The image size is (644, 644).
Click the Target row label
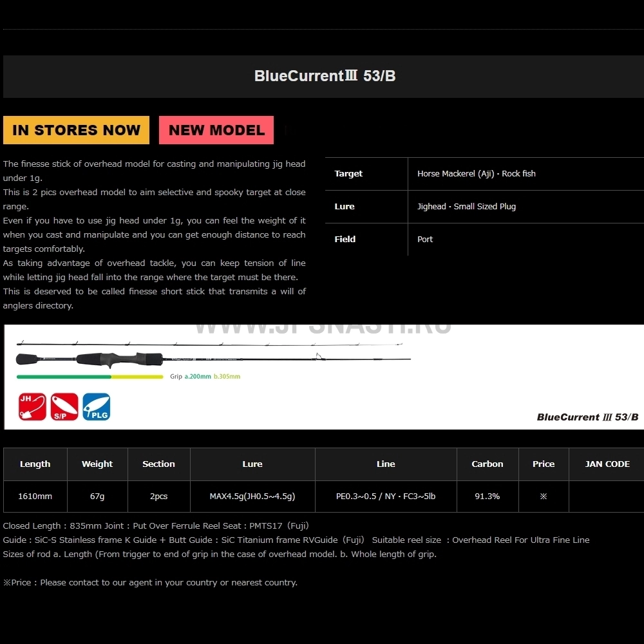click(x=348, y=174)
